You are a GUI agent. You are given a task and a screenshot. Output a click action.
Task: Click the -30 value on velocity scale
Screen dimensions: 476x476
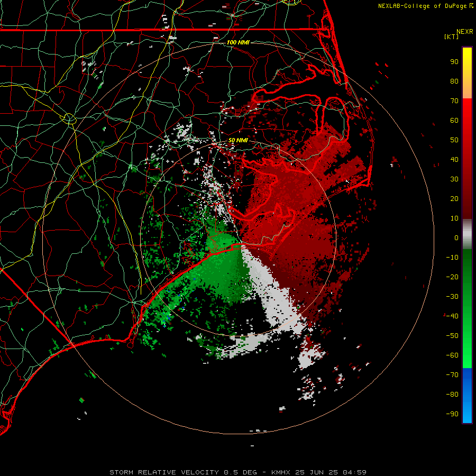[x=452, y=297]
